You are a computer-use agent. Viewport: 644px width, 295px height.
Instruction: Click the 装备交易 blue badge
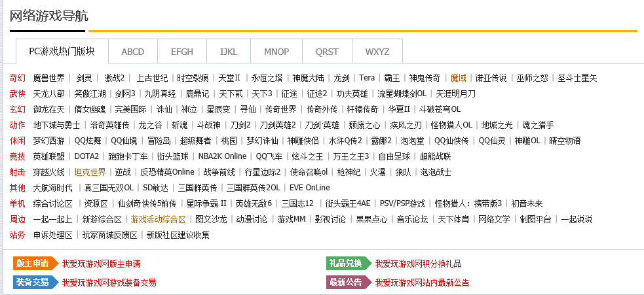click(x=35, y=283)
